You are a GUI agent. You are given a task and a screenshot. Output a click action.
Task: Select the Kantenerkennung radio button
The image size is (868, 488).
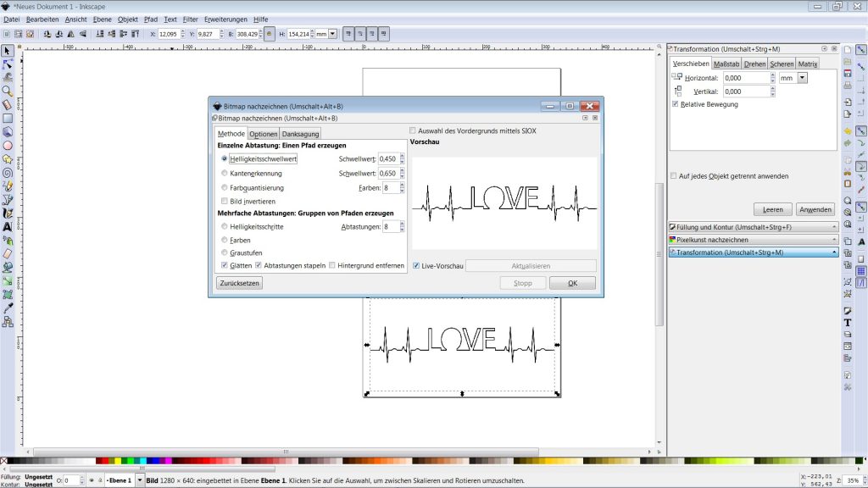[x=224, y=173]
